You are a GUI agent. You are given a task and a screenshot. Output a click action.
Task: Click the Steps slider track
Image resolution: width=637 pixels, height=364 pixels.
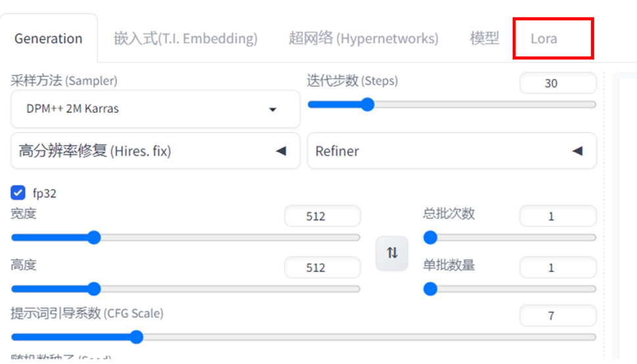click(452, 104)
